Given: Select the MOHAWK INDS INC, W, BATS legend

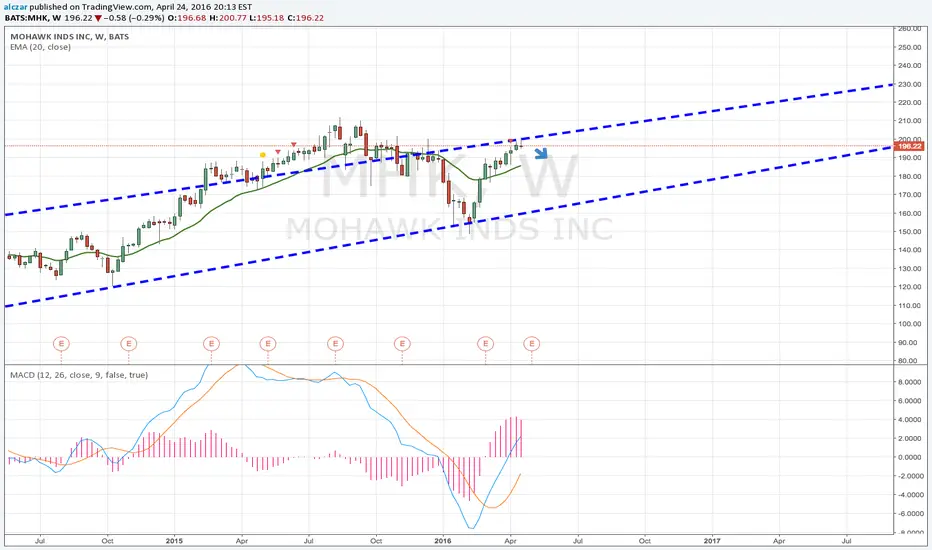Looking at the screenshot, I should click(70, 36).
